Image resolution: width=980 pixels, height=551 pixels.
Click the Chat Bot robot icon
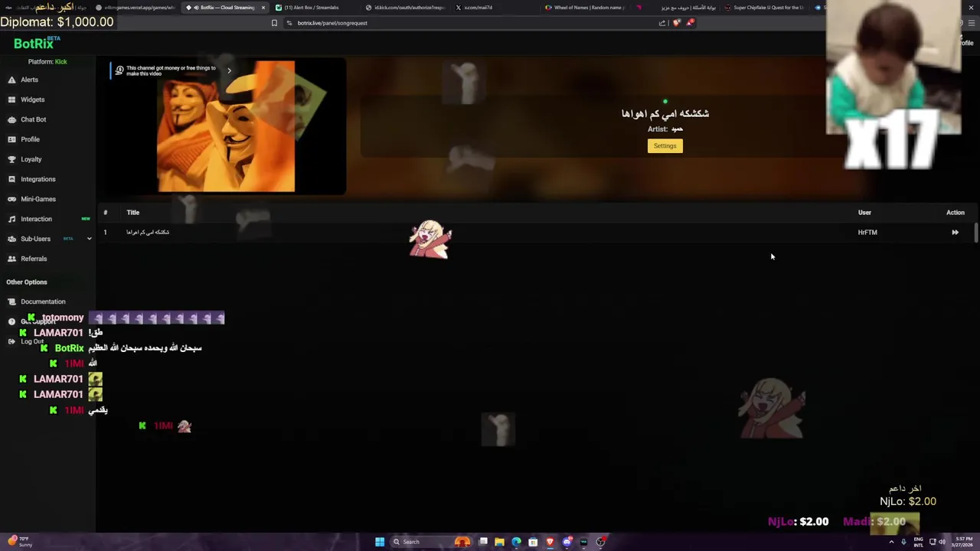coord(11,119)
